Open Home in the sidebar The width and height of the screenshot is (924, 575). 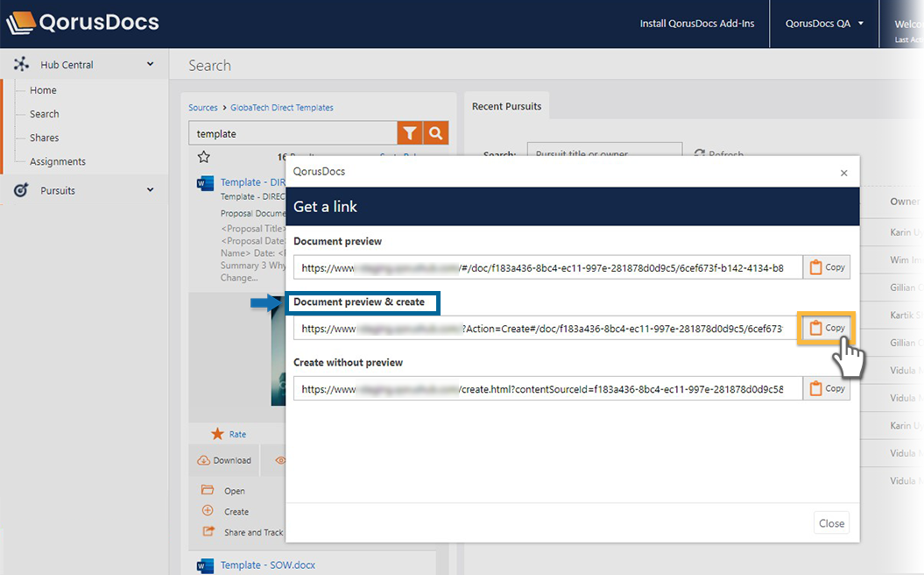43,90
